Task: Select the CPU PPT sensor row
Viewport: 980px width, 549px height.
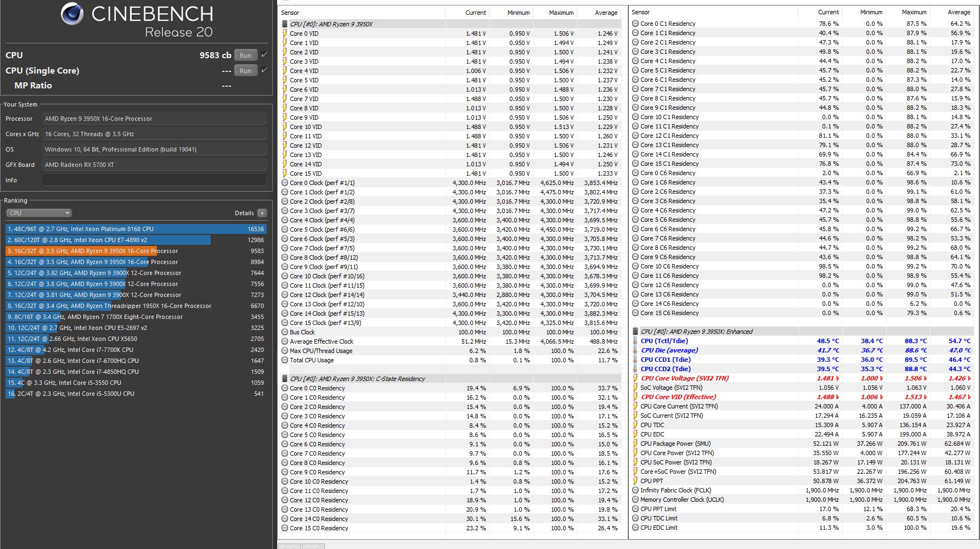Action: (802, 481)
